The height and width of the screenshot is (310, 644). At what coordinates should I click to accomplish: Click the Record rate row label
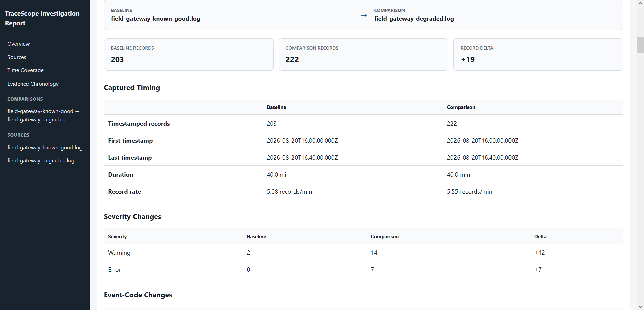[x=124, y=192]
